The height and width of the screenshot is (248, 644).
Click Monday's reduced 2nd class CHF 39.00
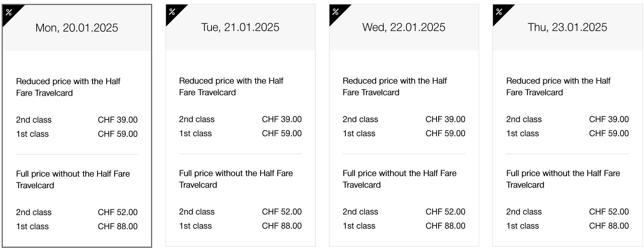tap(118, 120)
